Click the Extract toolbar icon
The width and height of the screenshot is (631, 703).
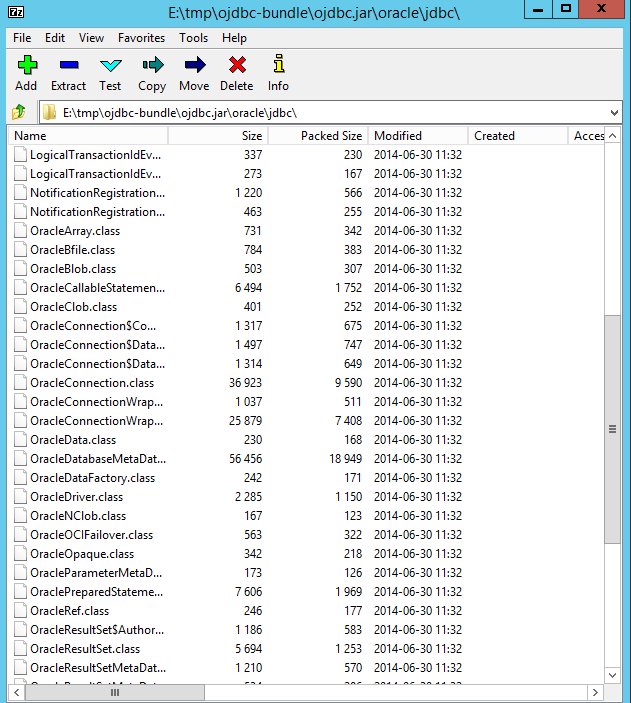[x=69, y=65]
